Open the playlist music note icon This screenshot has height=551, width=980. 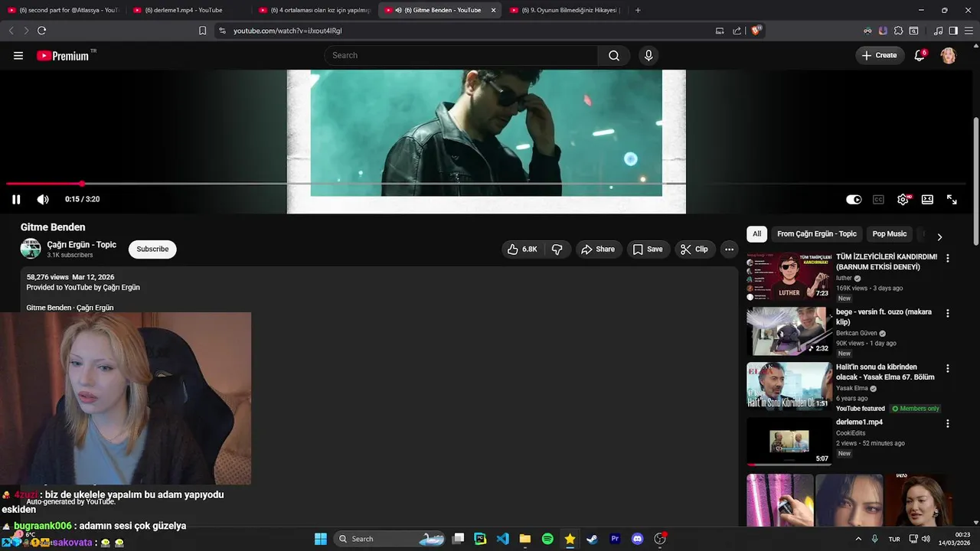[939, 31]
